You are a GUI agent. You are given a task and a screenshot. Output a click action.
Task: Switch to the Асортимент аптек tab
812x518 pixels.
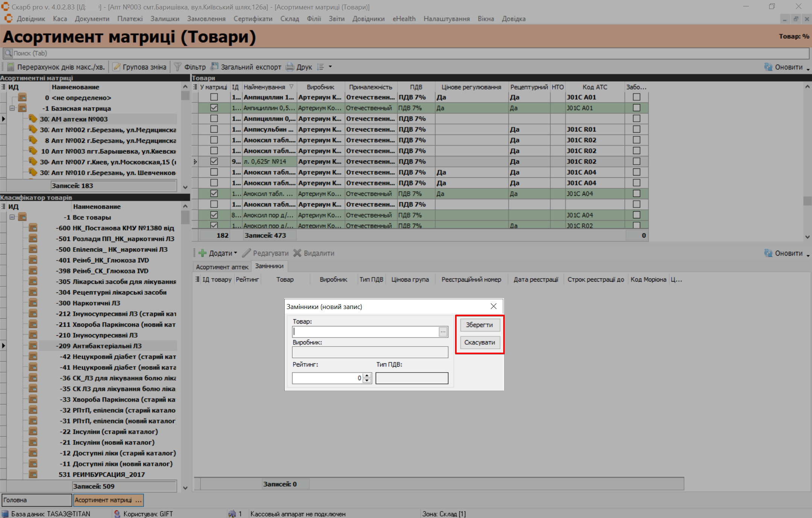pos(222,267)
